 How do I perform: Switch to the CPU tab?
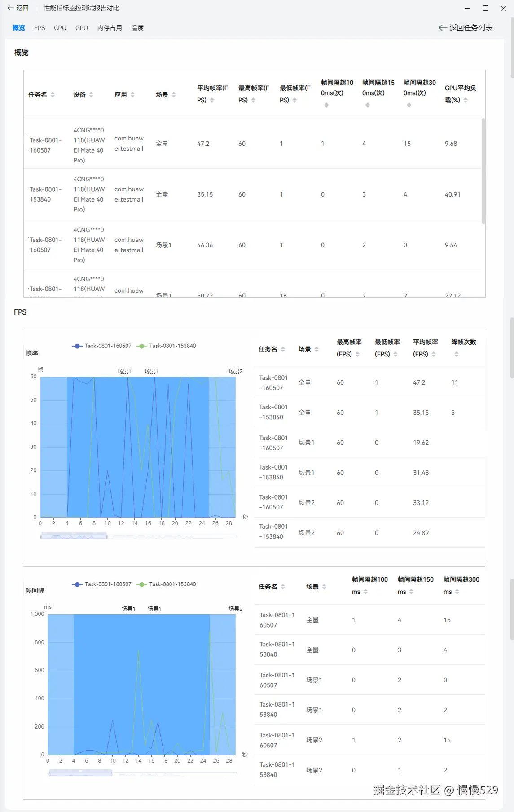click(60, 28)
